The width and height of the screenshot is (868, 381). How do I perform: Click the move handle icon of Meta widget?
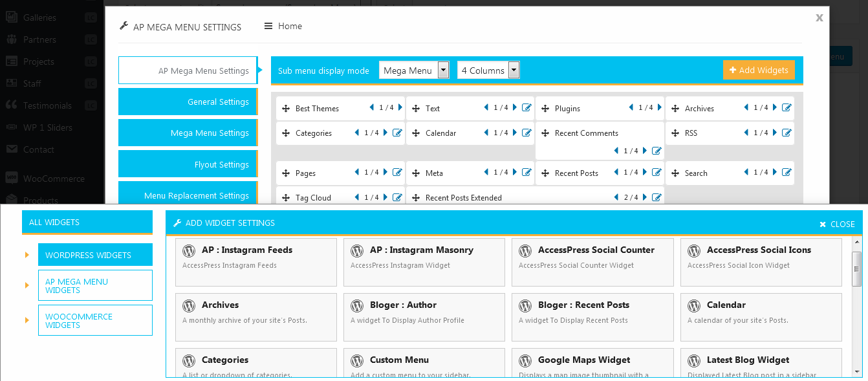416,173
